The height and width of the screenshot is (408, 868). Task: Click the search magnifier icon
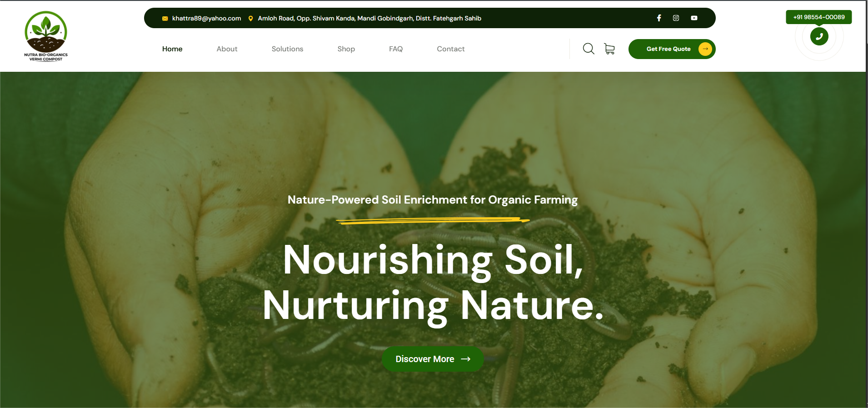(x=589, y=49)
